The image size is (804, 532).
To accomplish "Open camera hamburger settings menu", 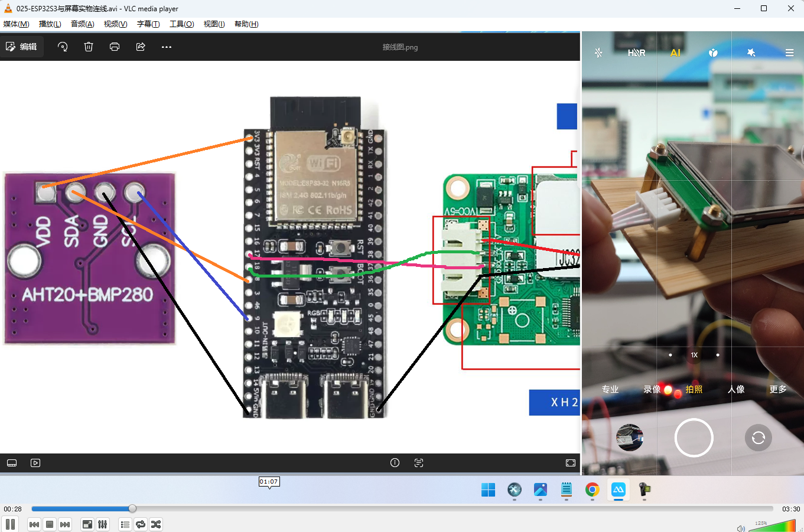I will (789, 53).
